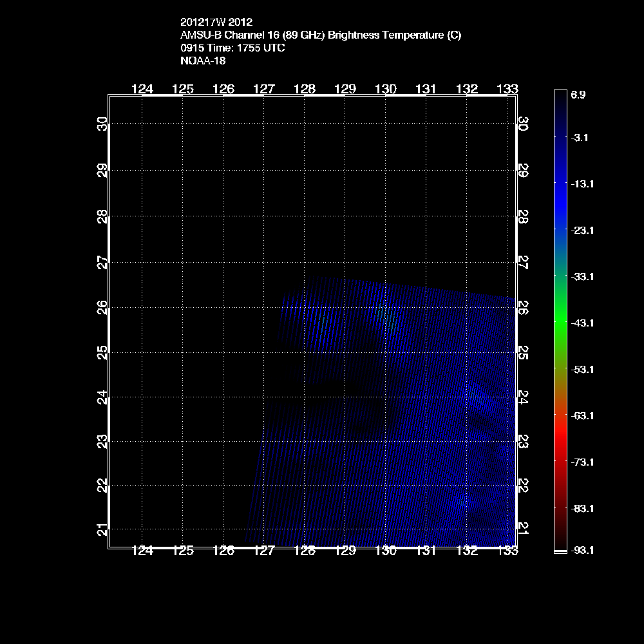644x644 pixels.
Task: Click the 30 latitude label on left axis
Action: tap(102, 123)
